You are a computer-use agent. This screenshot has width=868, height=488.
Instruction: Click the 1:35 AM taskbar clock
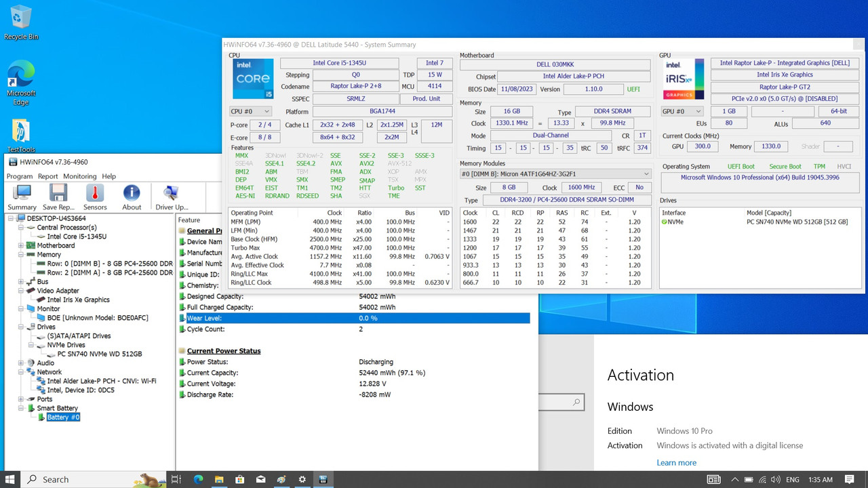(x=820, y=480)
